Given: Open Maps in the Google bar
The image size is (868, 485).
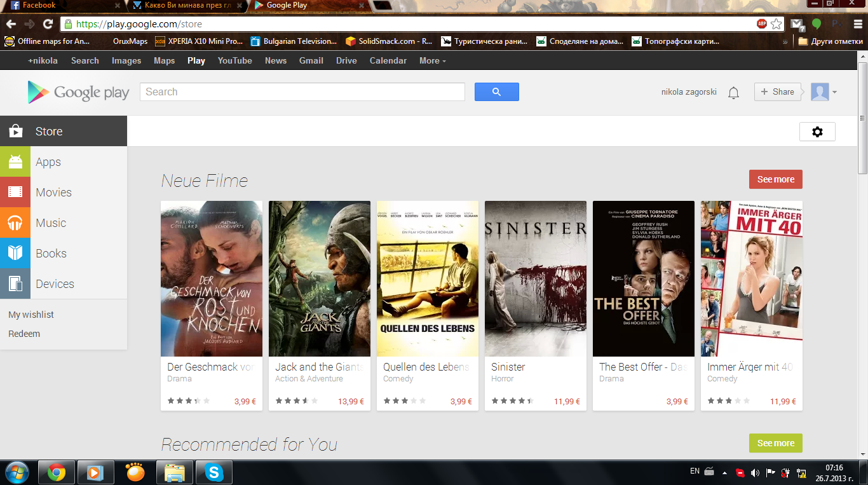Looking at the screenshot, I should (x=164, y=60).
